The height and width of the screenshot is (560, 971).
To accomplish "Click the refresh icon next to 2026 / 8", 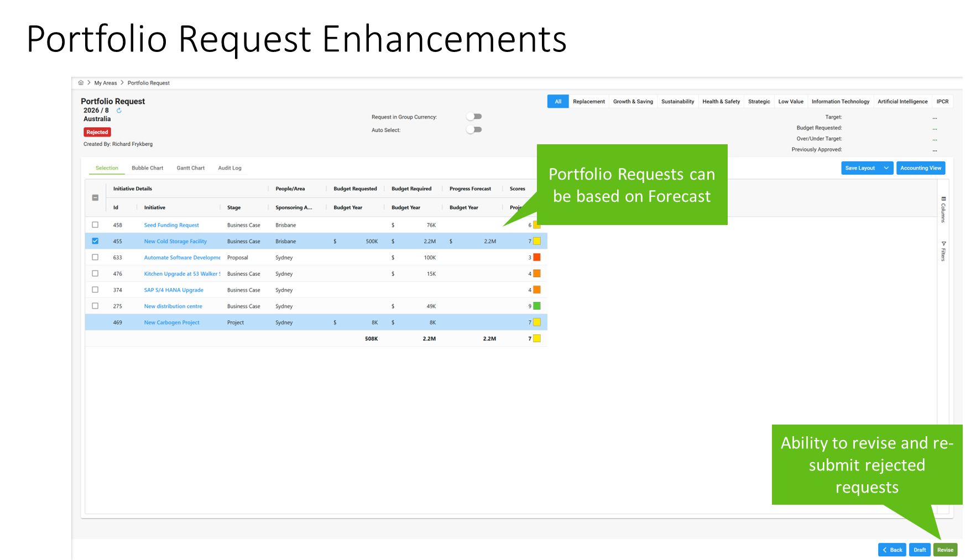I will tap(119, 111).
